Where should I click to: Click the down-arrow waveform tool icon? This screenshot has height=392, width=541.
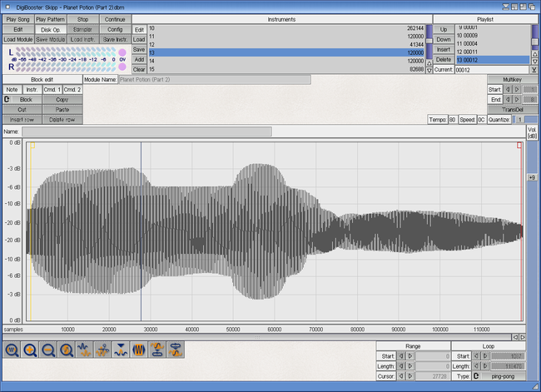pos(121,350)
